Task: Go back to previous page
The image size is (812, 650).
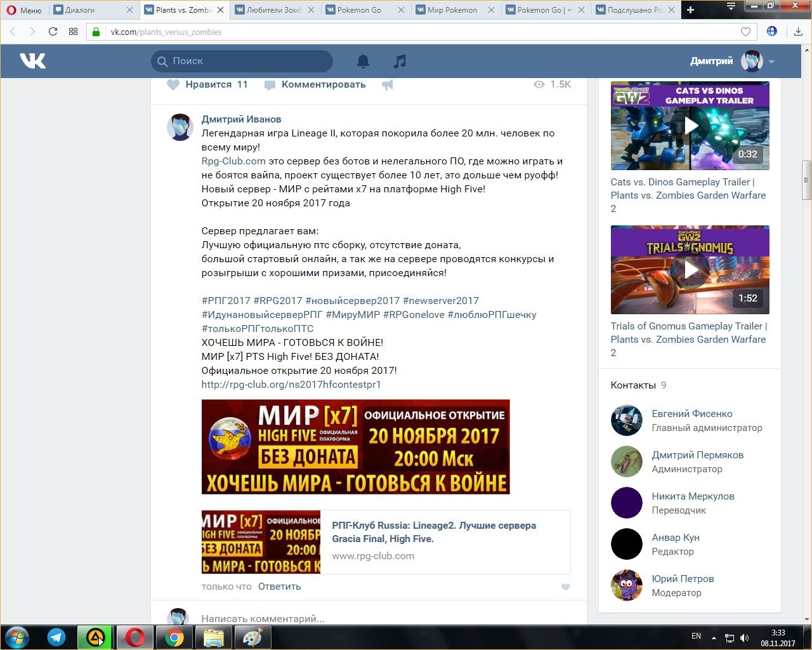Action: tap(13, 32)
